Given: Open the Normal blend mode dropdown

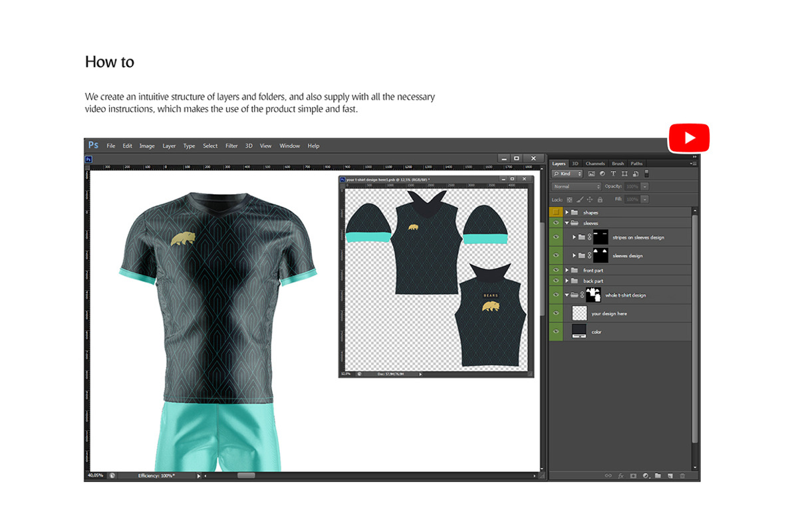Looking at the screenshot, I should (x=576, y=187).
